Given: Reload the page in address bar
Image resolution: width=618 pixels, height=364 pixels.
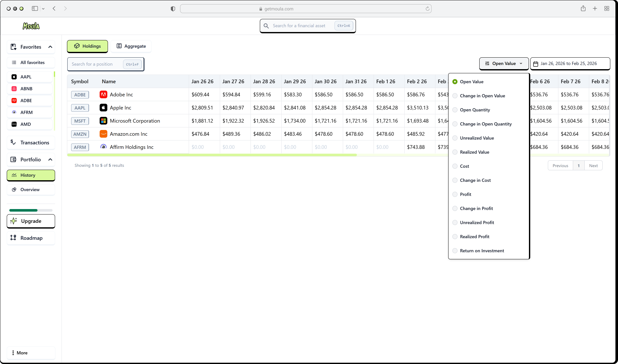Looking at the screenshot, I should point(427,9).
